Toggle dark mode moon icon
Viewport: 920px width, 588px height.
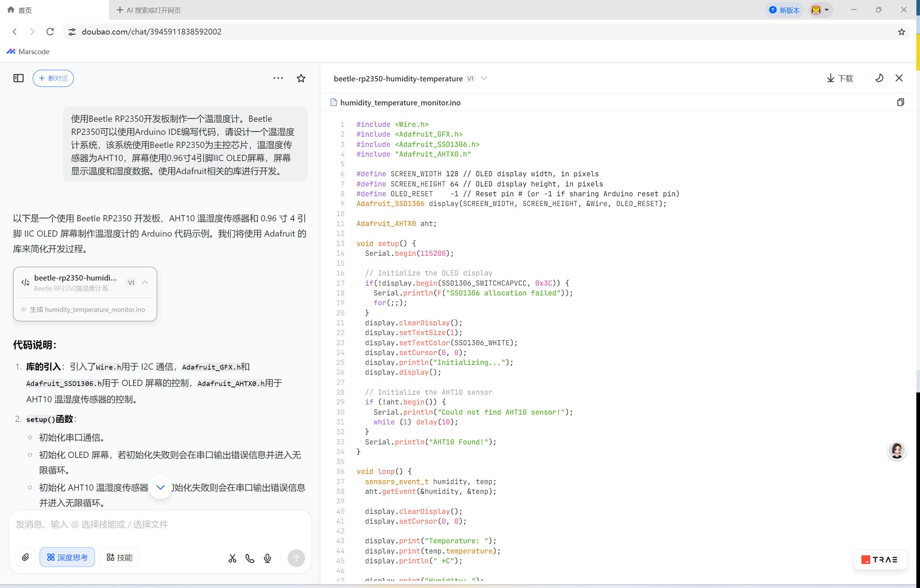(879, 78)
